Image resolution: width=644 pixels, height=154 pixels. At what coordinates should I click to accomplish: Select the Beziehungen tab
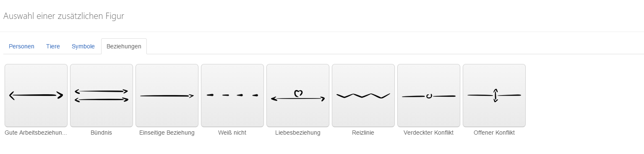click(124, 46)
